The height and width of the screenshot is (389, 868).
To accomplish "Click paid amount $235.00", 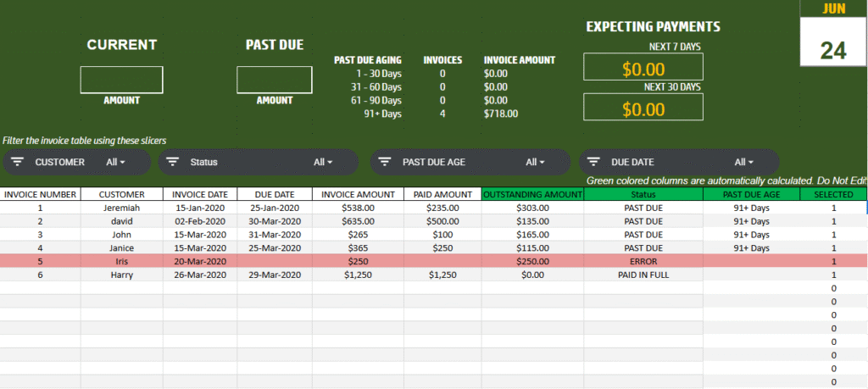I will coord(442,208).
